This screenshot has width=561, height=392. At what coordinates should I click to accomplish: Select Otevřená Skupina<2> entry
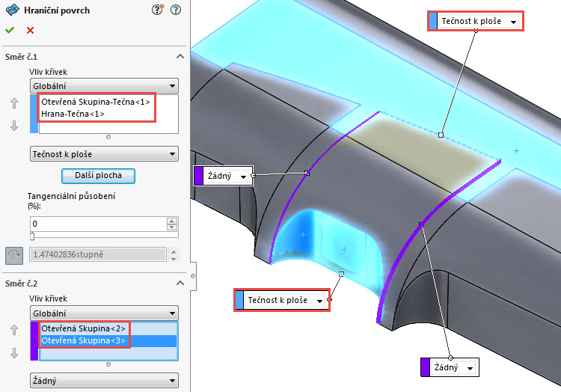(83, 328)
